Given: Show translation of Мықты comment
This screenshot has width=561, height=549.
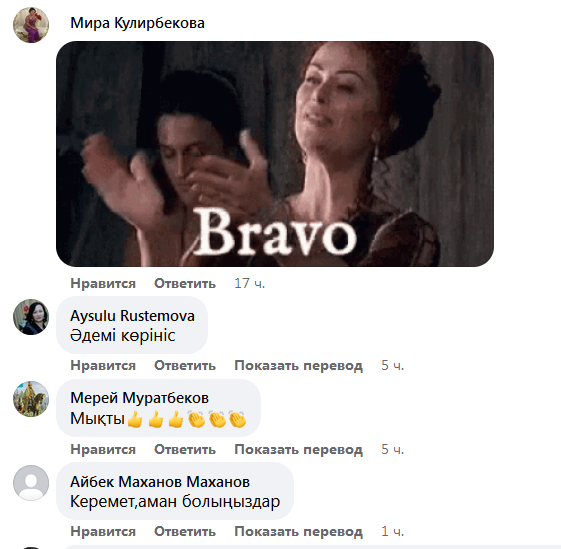Looking at the screenshot, I should (298, 449).
